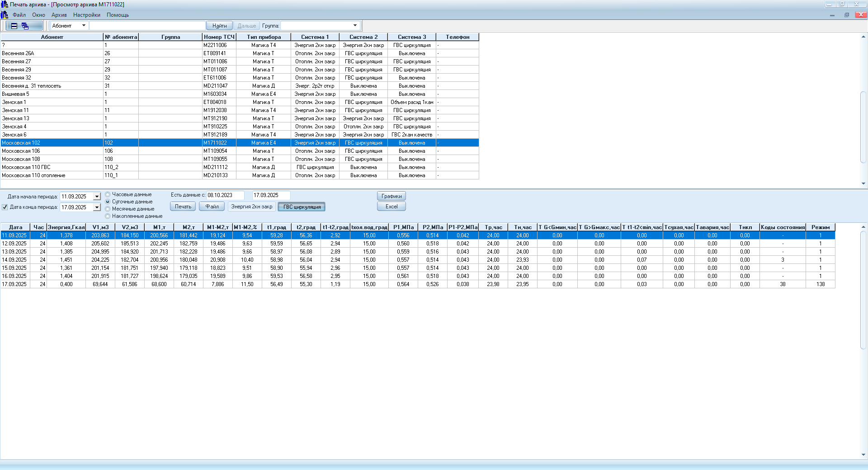This screenshot has width=868, height=470.
Task: Click the subscriber list vertical scrollbar
Action: click(863, 127)
